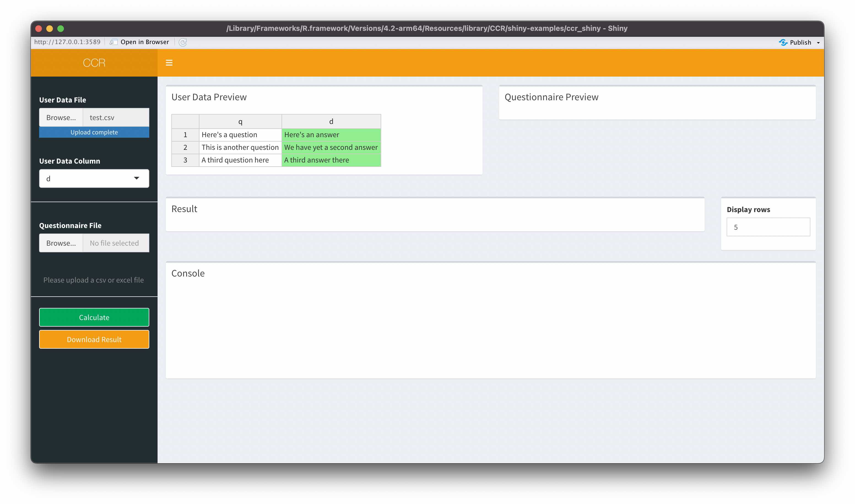
Task: Browse for a User Data File
Action: [x=61, y=118]
